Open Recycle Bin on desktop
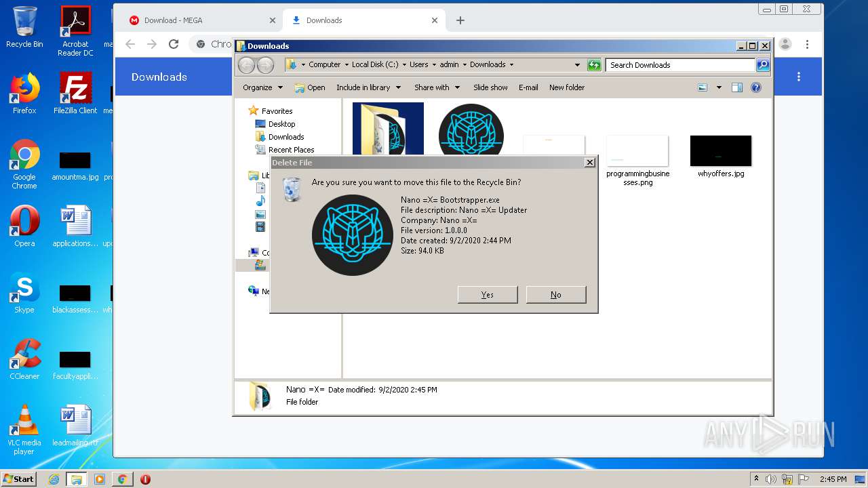Image resolution: width=868 pixels, height=488 pixels. pyautogui.click(x=24, y=27)
